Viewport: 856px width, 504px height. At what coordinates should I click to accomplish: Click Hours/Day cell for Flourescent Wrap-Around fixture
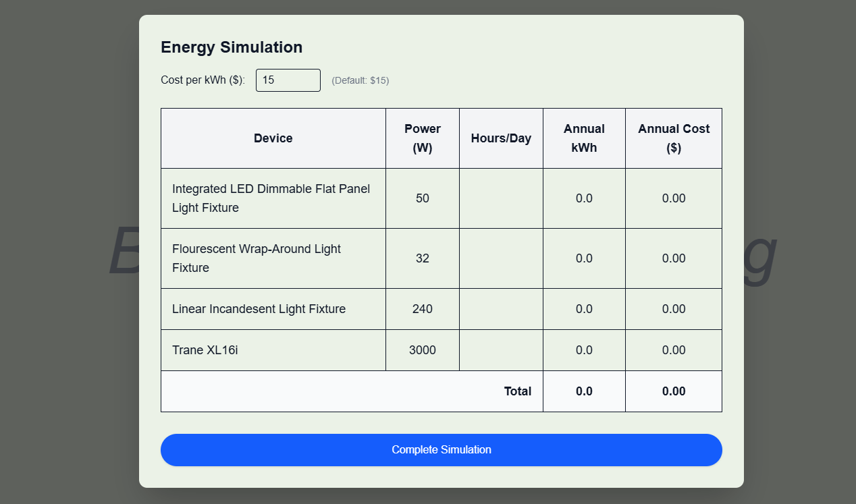(x=501, y=258)
